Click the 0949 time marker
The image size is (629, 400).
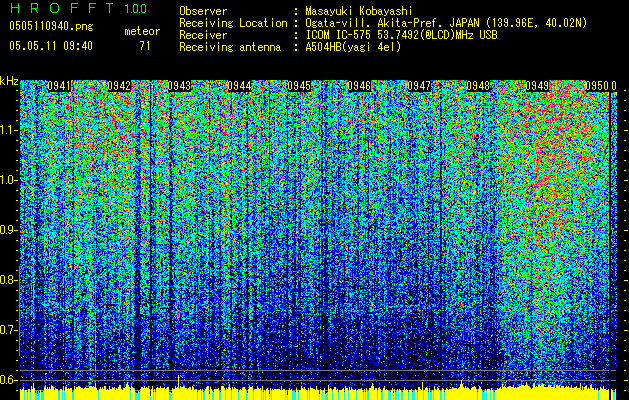tap(537, 86)
